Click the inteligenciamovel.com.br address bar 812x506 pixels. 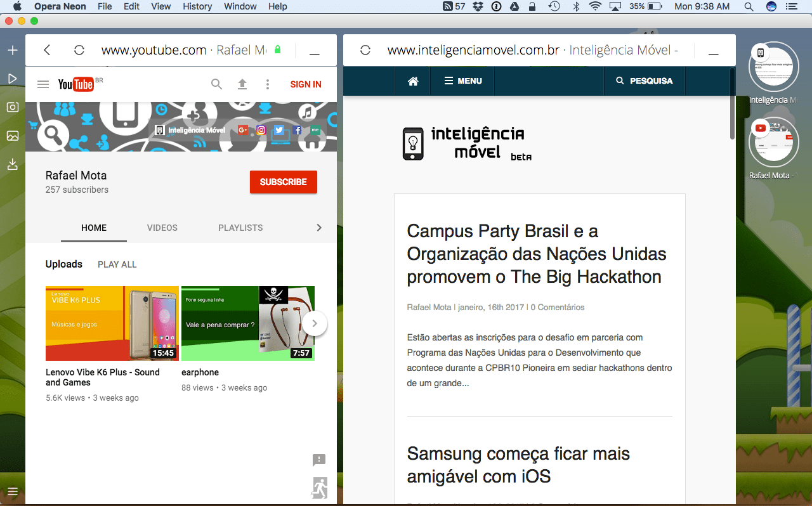click(533, 50)
